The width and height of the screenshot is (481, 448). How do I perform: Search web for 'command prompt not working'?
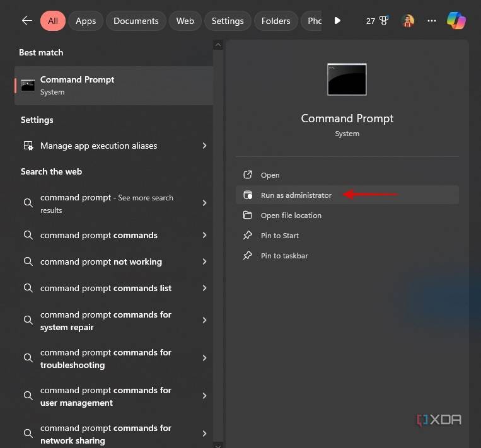pos(114,261)
